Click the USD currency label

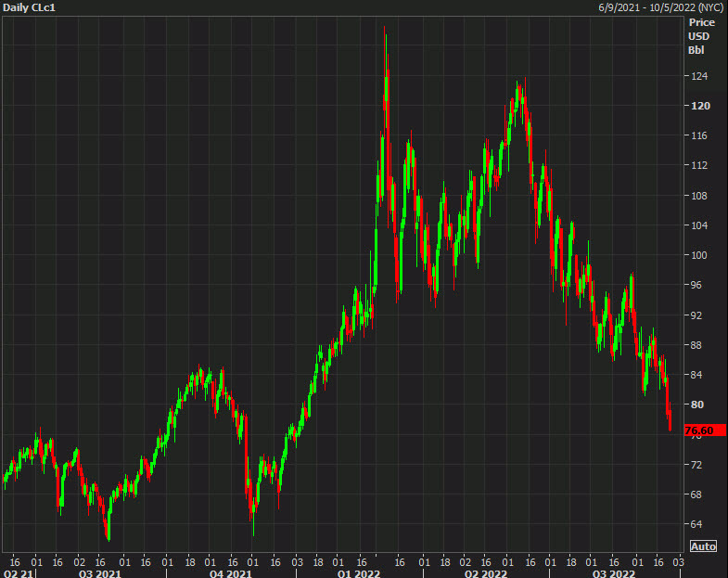pos(698,36)
